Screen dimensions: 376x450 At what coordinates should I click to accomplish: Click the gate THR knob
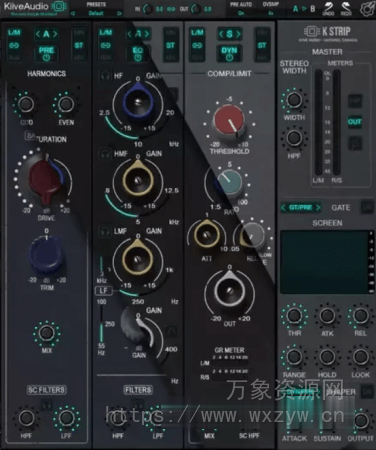pyautogui.click(x=294, y=315)
